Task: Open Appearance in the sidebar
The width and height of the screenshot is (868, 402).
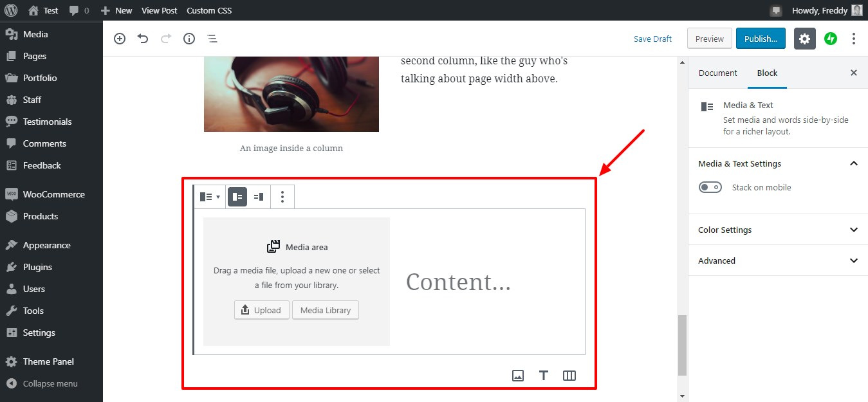Action: coord(51,245)
